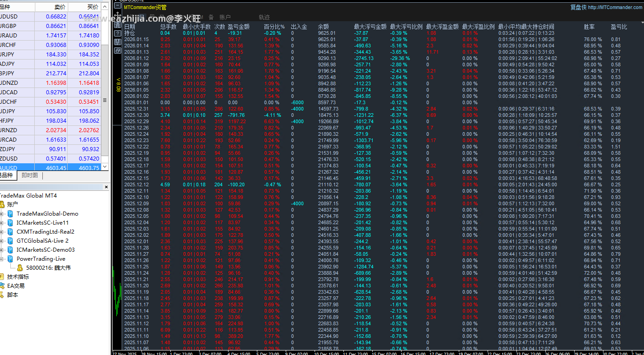Click the 2025.11.10 date row
Viewport: 644px width, 355px height.
click(x=136, y=336)
